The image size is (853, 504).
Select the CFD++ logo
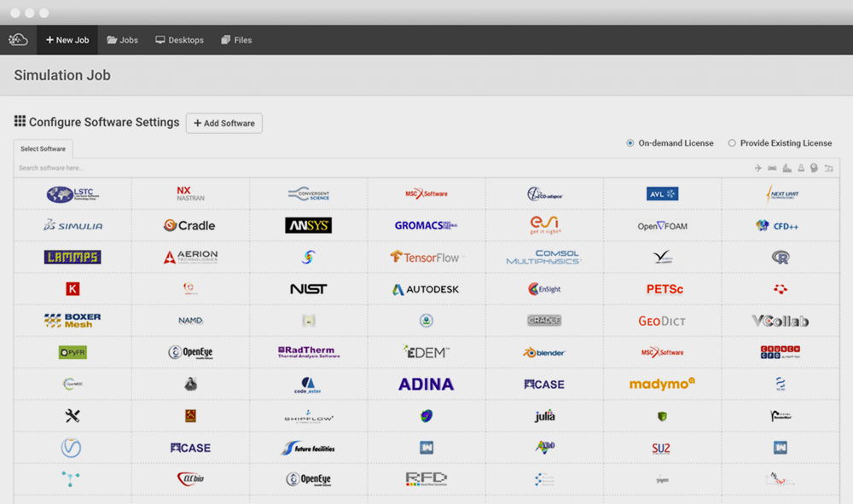777,226
